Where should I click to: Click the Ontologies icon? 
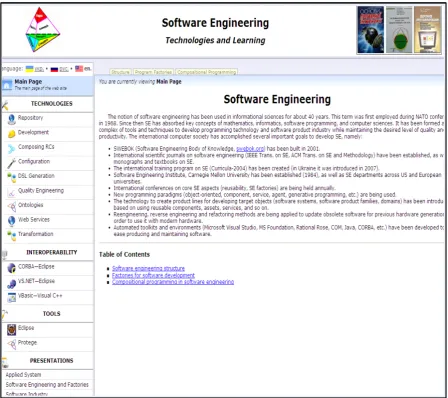[11, 207]
